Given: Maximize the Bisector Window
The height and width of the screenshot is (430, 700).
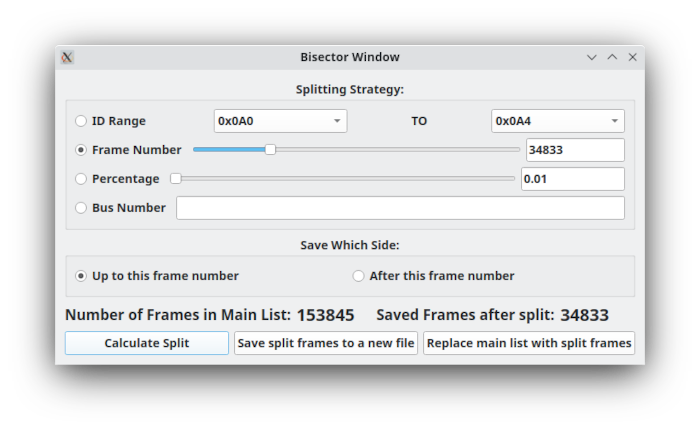Looking at the screenshot, I should tap(612, 57).
